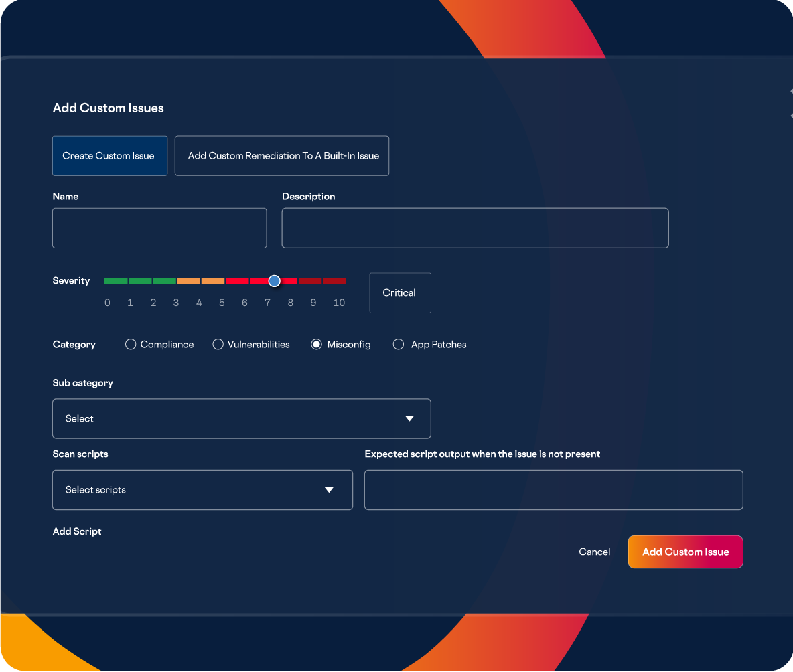Click the Name input field
The height and width of the screenshot is (672, 793).
pos(159,228)
